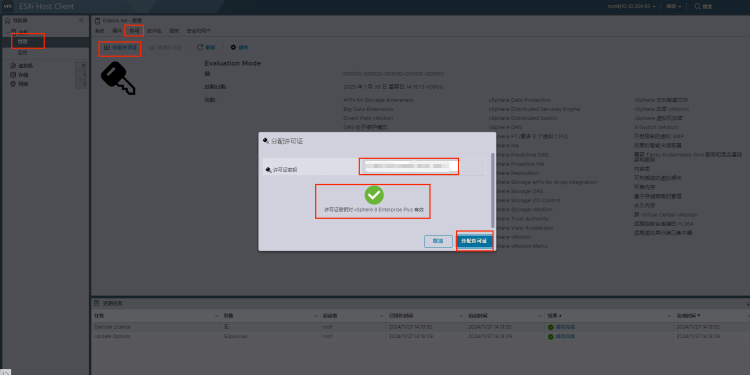The image size is (750, 375).
Task: Switch to the Security & Users tab
Action: 199,31
